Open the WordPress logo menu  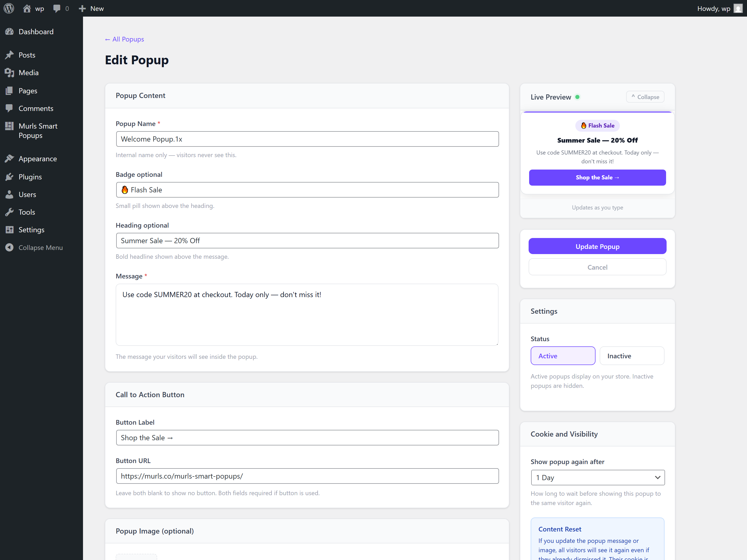[x=9, y=8]
